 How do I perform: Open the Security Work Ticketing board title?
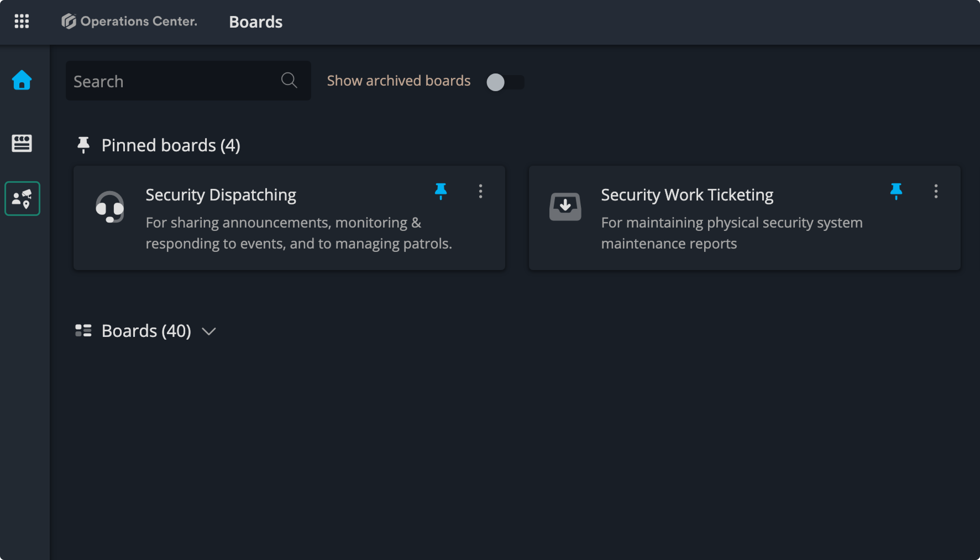pyautogui.click(x=687, y=195)
